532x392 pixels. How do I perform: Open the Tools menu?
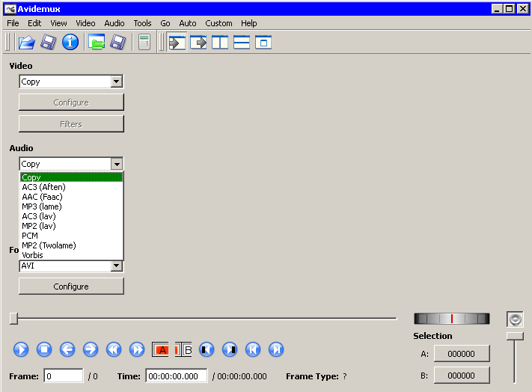pos(142,23)
